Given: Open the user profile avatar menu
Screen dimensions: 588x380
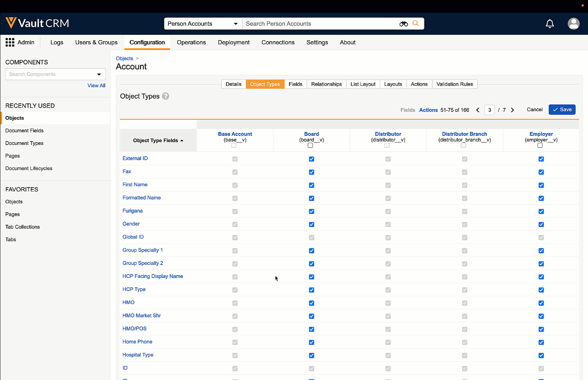Looking at the screenshot, I should [573, 24].
